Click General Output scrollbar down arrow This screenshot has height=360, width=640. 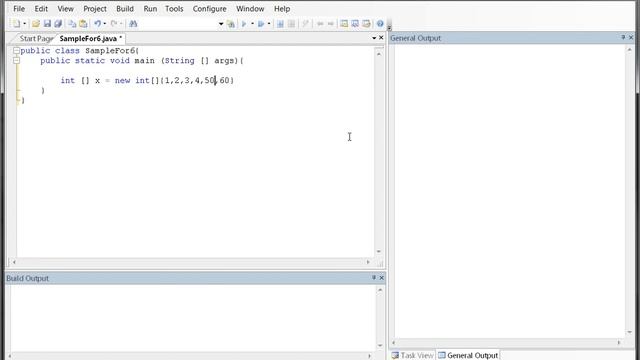(x=629, y=332)
